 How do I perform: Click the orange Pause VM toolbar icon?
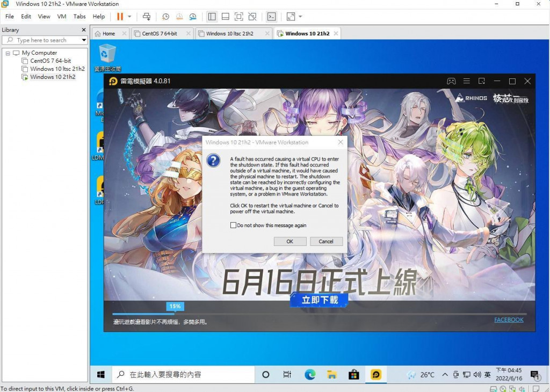point(120,17)
